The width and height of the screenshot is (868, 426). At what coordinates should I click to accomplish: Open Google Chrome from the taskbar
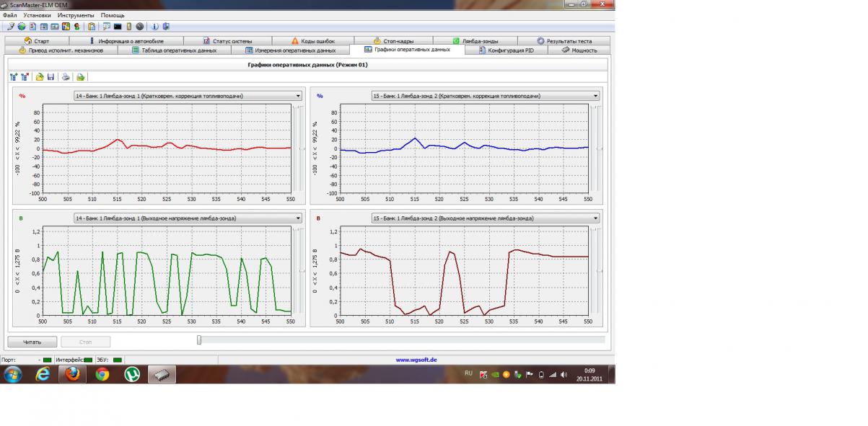[x=102, y=374]
